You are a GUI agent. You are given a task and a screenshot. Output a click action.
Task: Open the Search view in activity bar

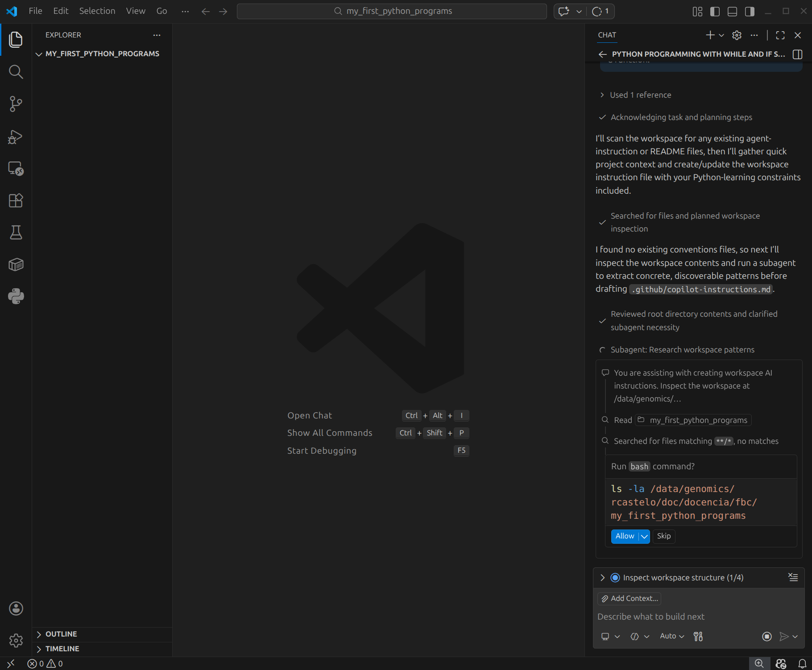[16, 72]
